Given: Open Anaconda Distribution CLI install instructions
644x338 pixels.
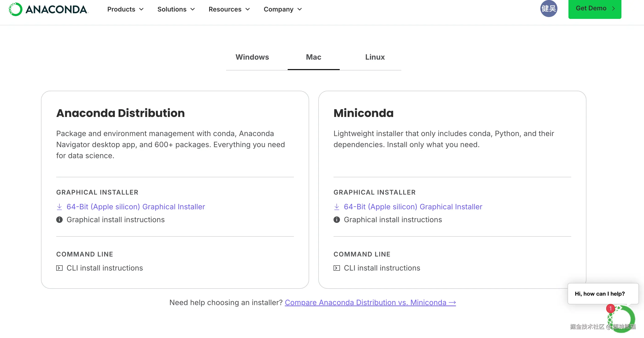Looking at the screenshot, I should (105, 268).
